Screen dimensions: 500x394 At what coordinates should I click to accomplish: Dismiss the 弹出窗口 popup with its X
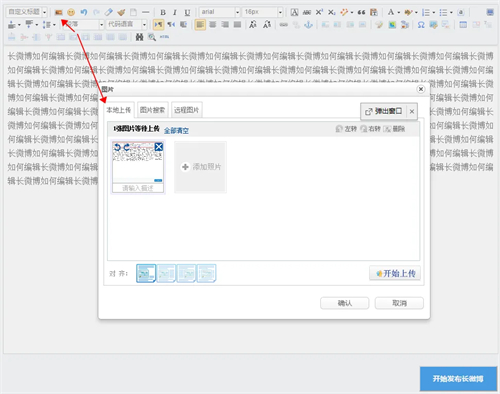coord(412,111)
